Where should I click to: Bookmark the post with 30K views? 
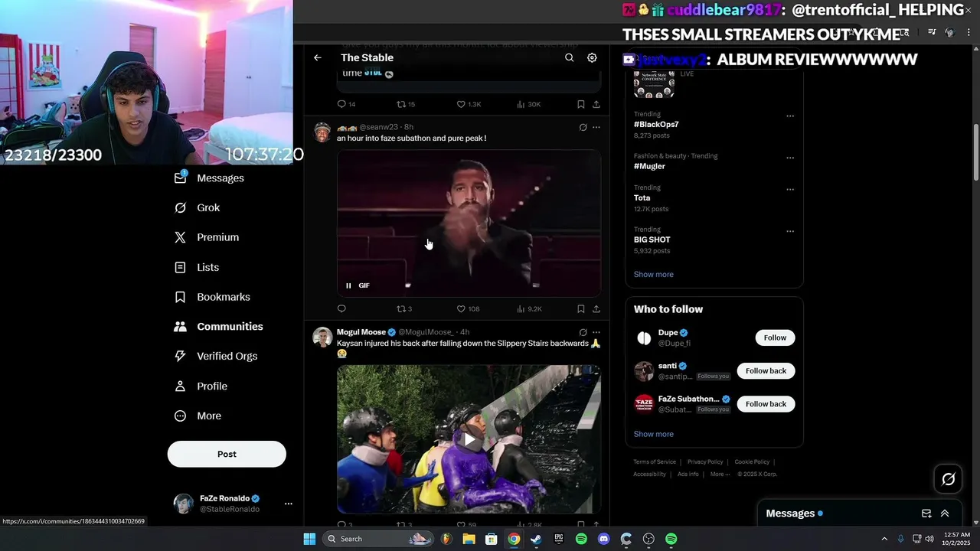[x=580, y=104]
